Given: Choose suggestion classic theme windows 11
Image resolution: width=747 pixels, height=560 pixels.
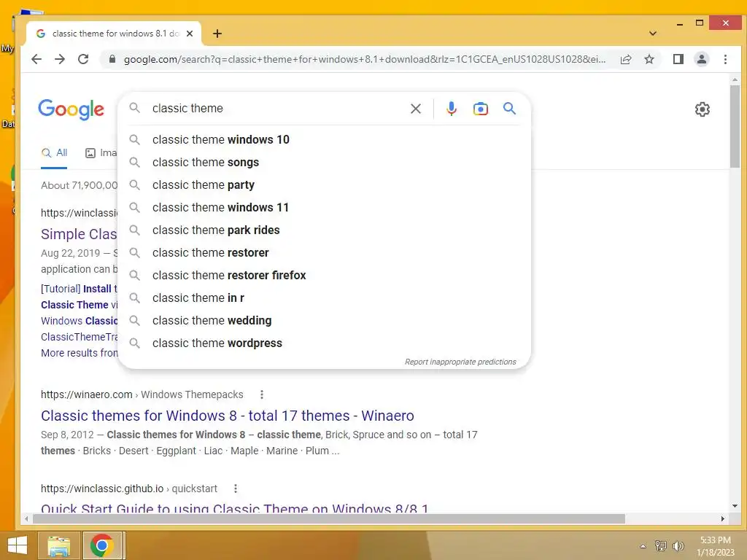Looking at the screenshot, I should point(324,208).
